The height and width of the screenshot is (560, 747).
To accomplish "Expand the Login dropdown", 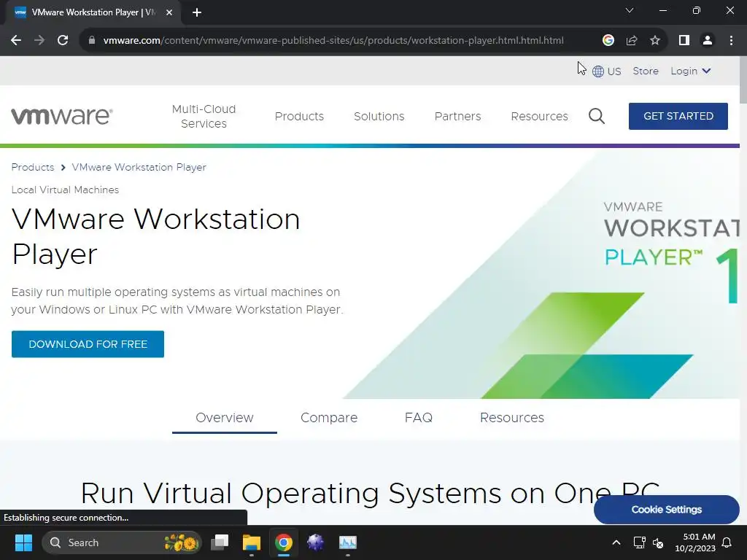I will [x=690, y=71].
